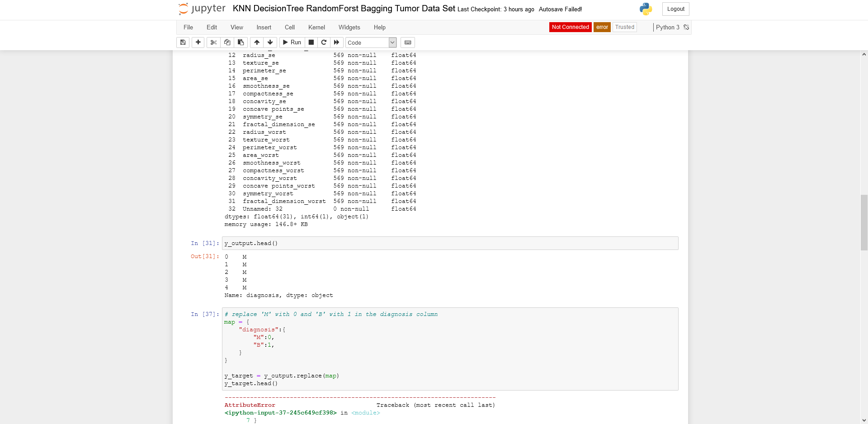Open the Widgets menu

pos(349,27)
